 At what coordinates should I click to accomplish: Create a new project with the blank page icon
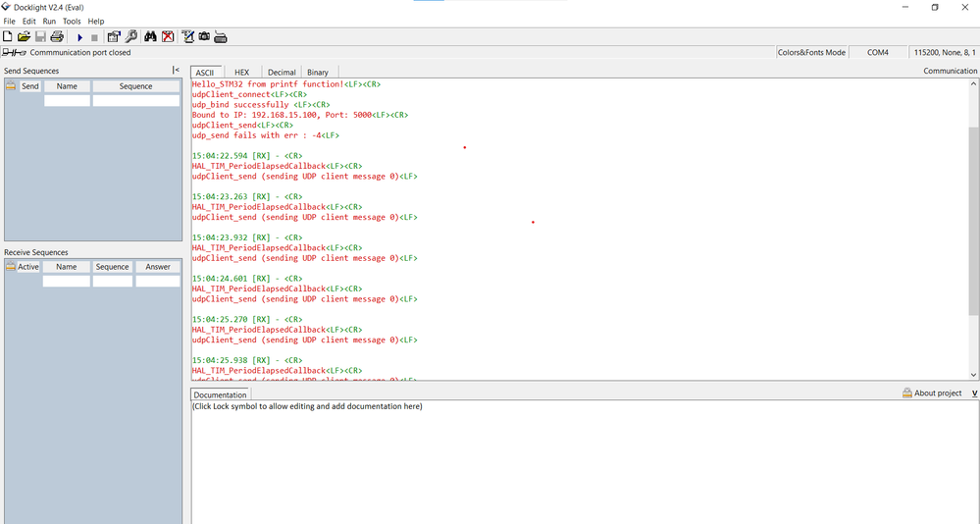coord(8,37)
